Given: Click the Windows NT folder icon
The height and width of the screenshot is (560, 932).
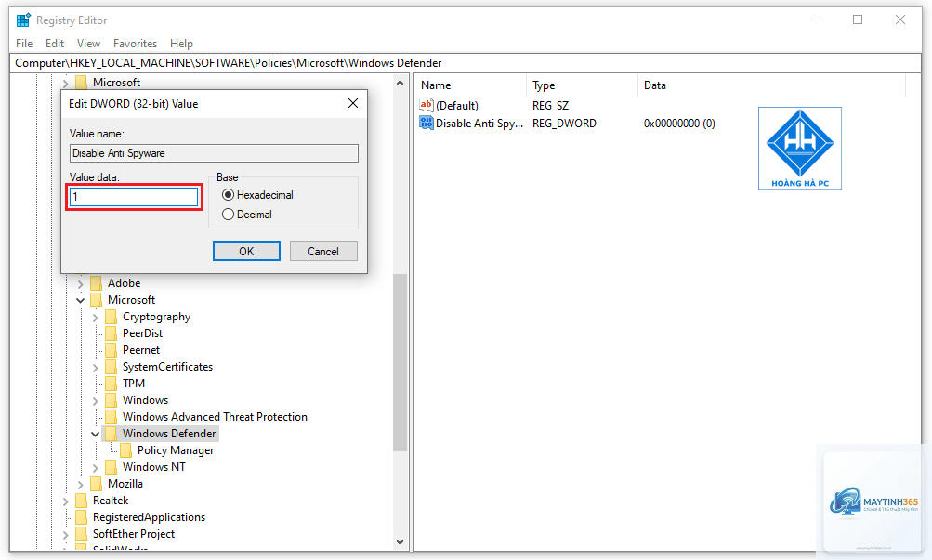Looking at the screenshot, I should pos(111,467).
